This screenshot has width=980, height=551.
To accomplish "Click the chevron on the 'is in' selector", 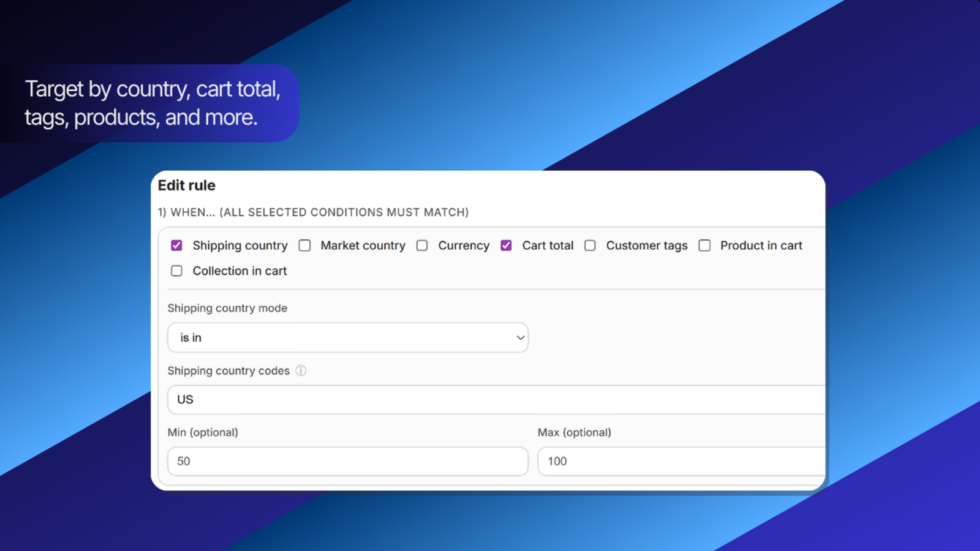I will click(520, 337).
